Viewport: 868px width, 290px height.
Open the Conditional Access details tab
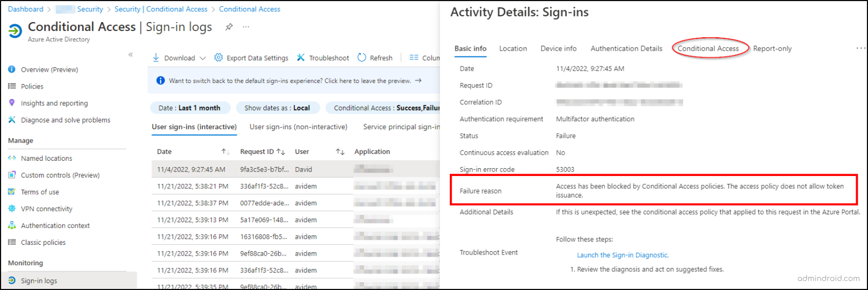(708, 49)
